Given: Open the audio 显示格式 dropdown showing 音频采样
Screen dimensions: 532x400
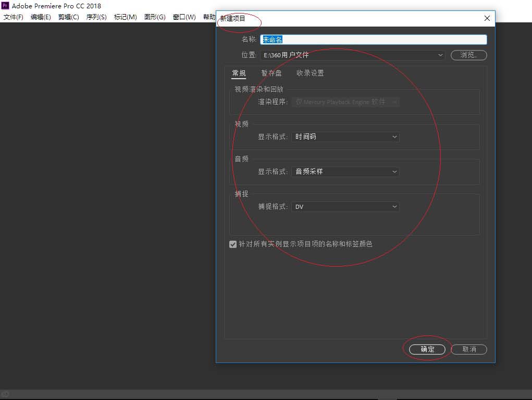Looking at the screenshot, I should tap(345, 172).
